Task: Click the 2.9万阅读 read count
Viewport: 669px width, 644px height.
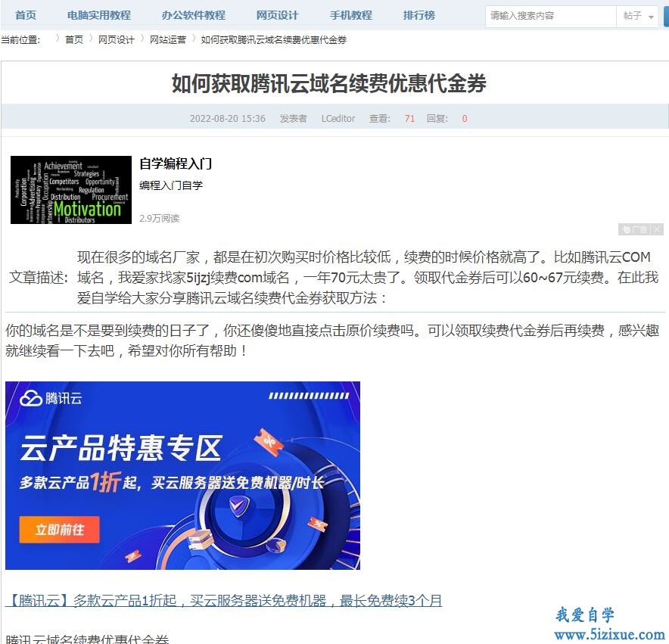Action: 159,218
